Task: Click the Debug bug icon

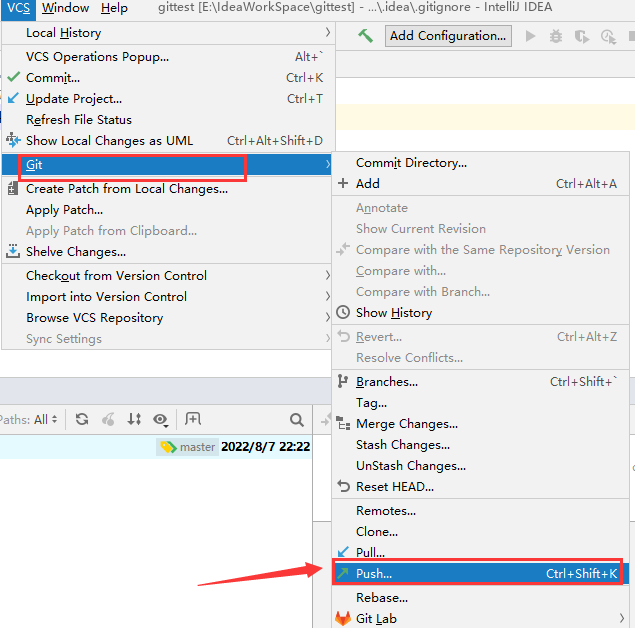Action: click(x=556, y=36)
